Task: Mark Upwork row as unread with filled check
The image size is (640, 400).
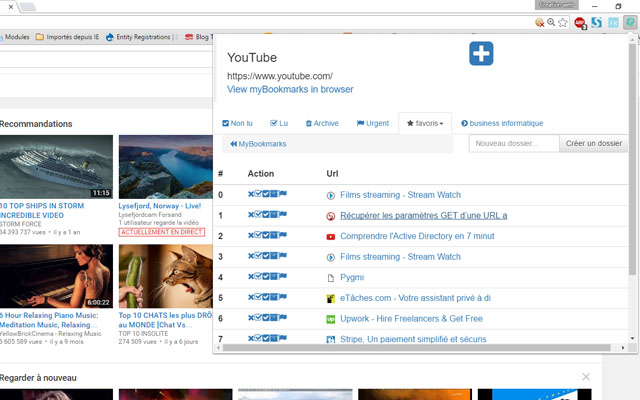Action: 266,317
